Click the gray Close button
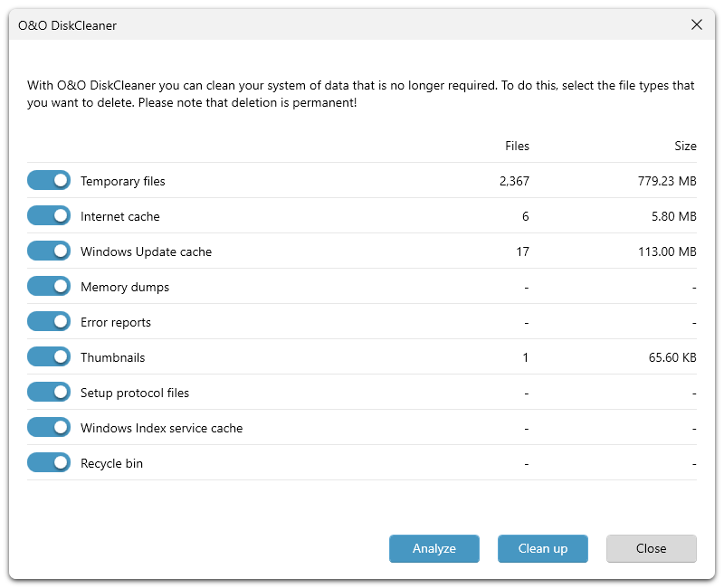 click(651, 548)
